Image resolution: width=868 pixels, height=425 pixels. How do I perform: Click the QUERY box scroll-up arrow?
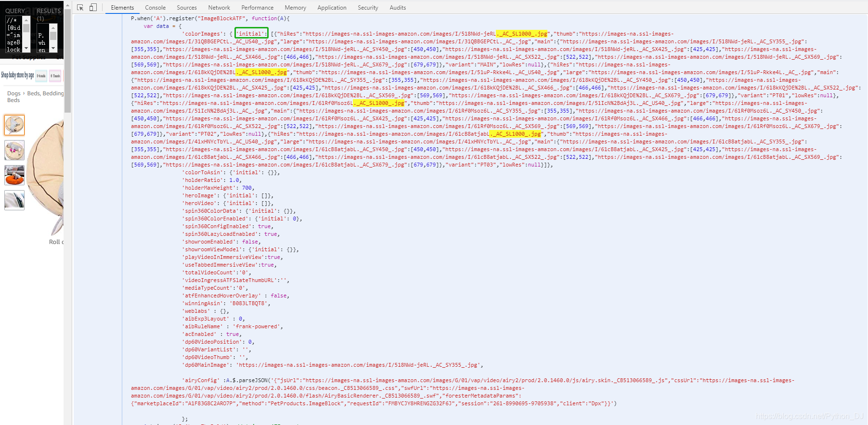pyautogui.click(x=26, y=19)
